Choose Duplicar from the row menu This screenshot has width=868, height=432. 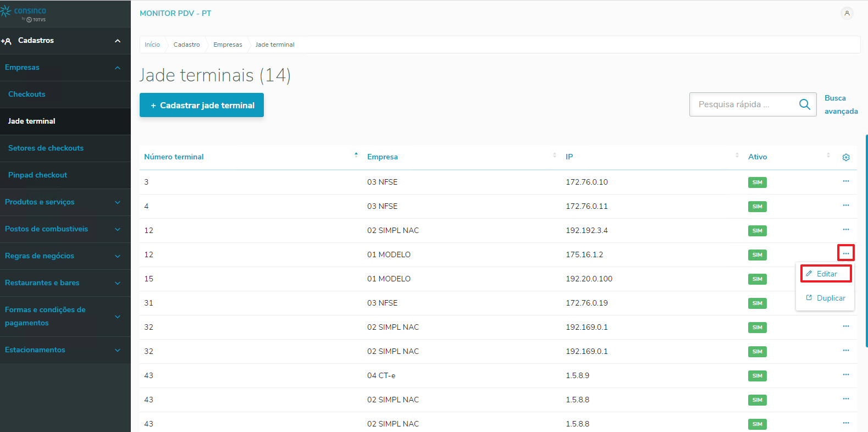[825, 298]
